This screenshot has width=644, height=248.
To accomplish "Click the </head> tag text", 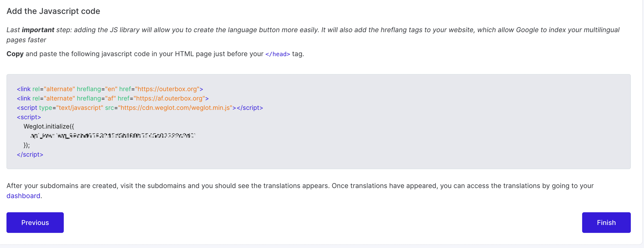I will click(x=278, y=54).
